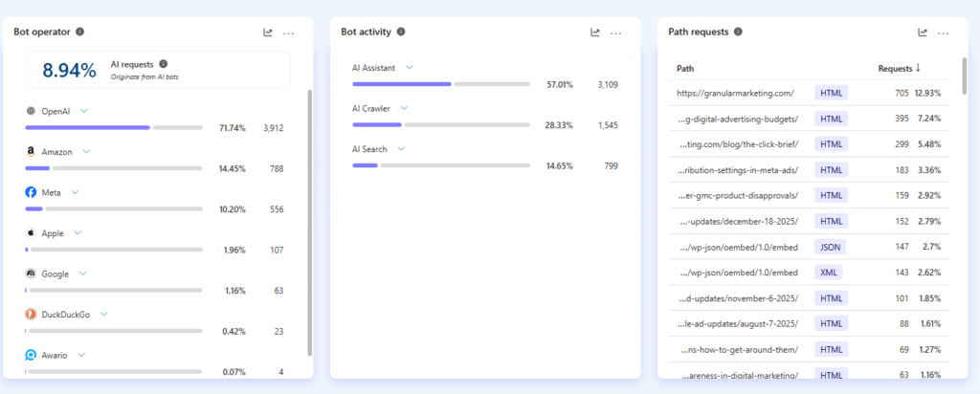Click the Path column header

click(685, 68)
